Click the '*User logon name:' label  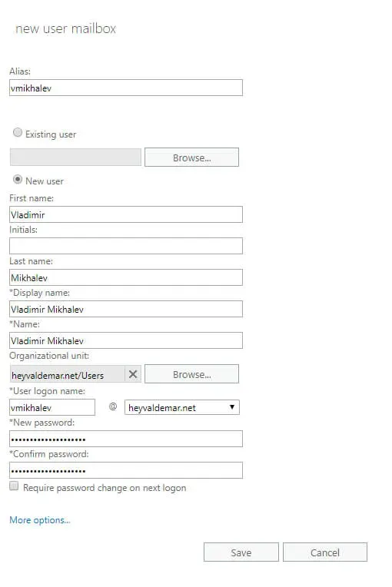(47, 391)
